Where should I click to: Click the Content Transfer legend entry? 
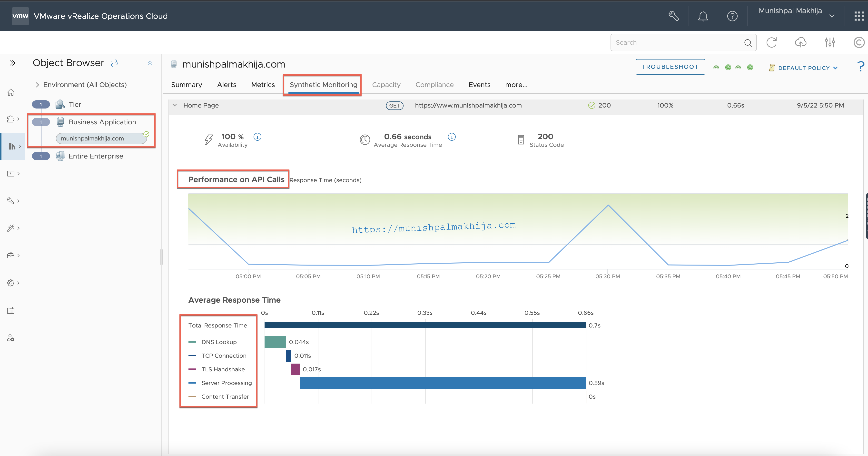click(x=219, y=397)
